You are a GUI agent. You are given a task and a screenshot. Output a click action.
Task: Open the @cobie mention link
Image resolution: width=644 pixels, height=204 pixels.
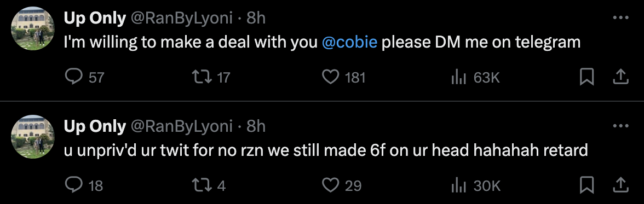[x=349, y=42]
